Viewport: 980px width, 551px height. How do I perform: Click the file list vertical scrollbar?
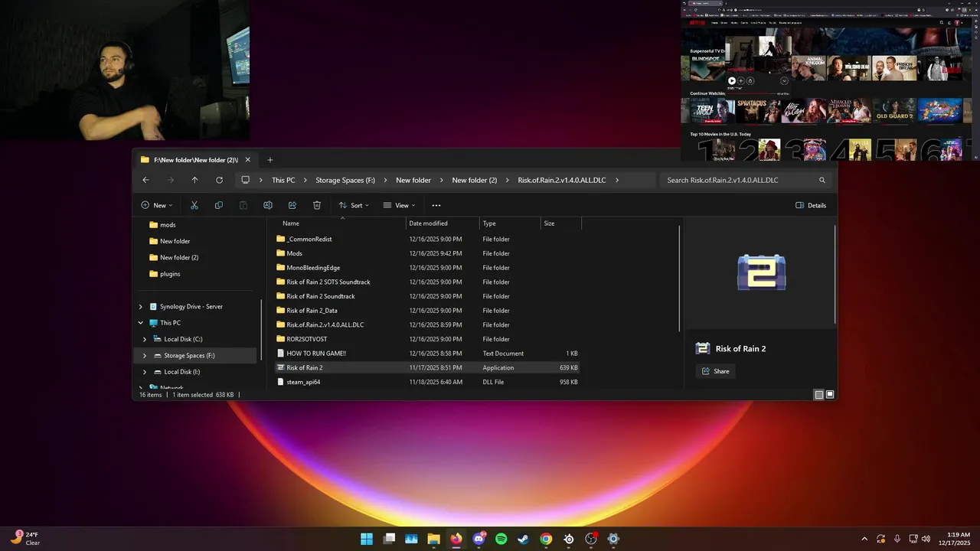click(680, 279)
